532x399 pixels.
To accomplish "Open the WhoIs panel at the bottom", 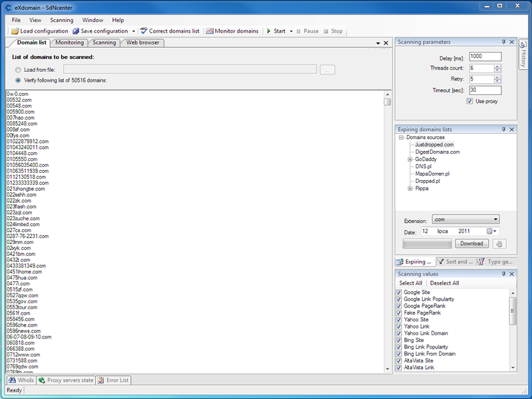I will tap(21, 380).
